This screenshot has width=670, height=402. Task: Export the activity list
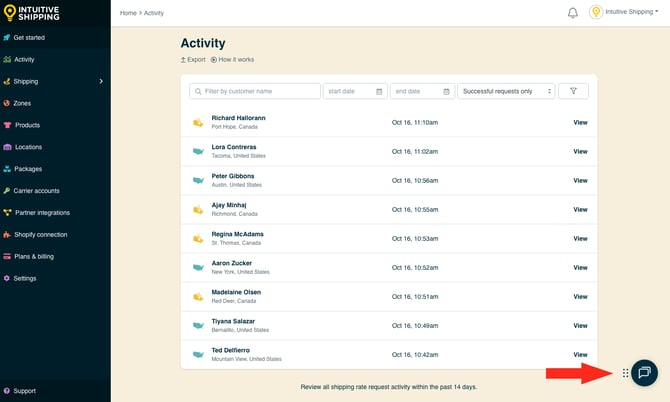(x=193, y=59)
